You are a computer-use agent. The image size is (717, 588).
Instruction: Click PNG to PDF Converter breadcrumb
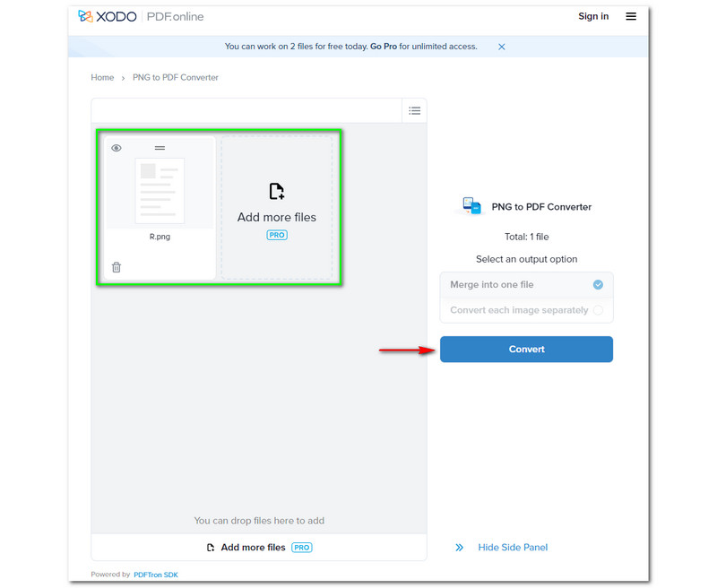(175, 77)
